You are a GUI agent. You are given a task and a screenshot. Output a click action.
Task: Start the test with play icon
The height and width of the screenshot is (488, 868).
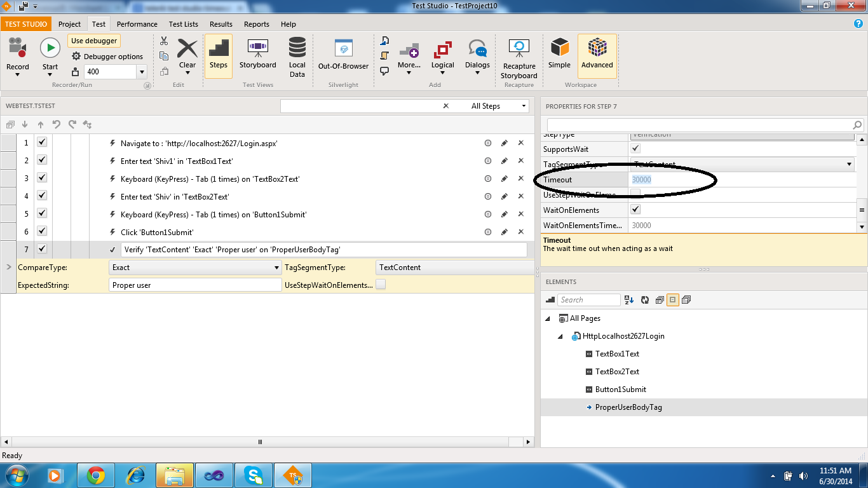(x=50, y=48)
